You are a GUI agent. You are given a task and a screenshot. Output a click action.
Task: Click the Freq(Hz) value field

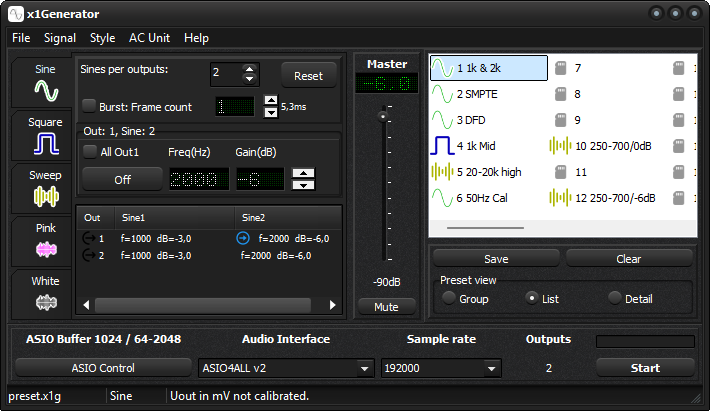(x=194, y=179)
